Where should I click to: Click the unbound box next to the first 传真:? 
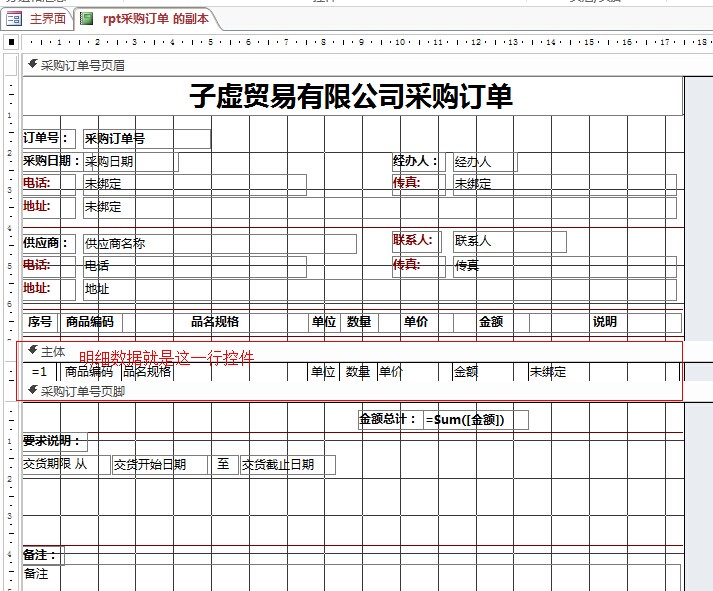[565, 184]
